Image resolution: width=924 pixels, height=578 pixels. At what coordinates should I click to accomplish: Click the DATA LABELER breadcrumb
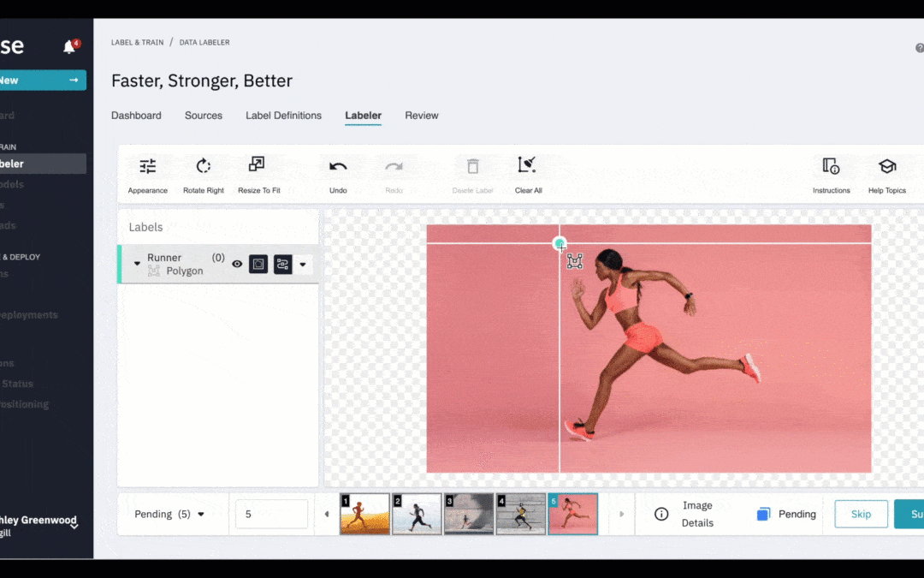pyautogui.click(x=204, y=43)
